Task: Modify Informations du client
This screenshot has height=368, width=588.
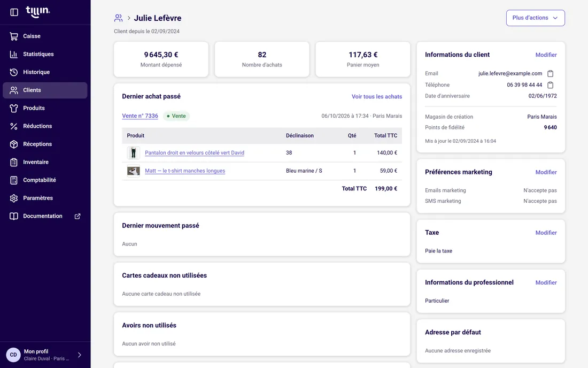Action: [546, 55]
